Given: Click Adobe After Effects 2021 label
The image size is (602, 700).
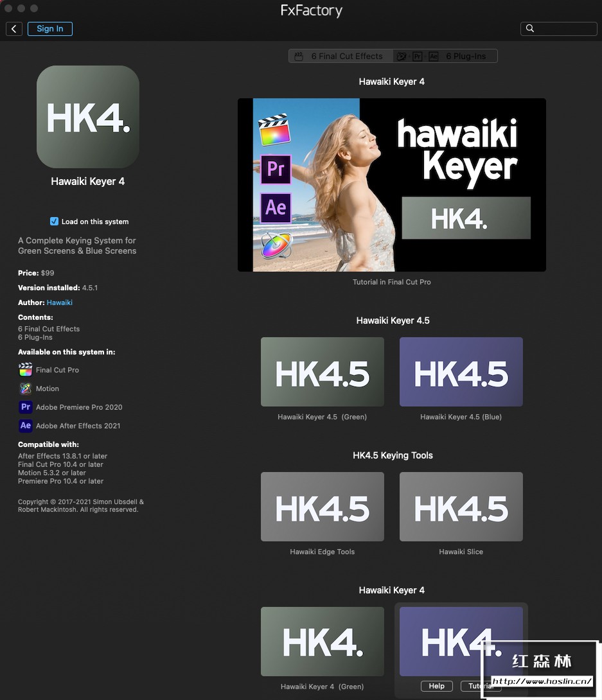Looking at the screenshot, I should click(78, 426).
